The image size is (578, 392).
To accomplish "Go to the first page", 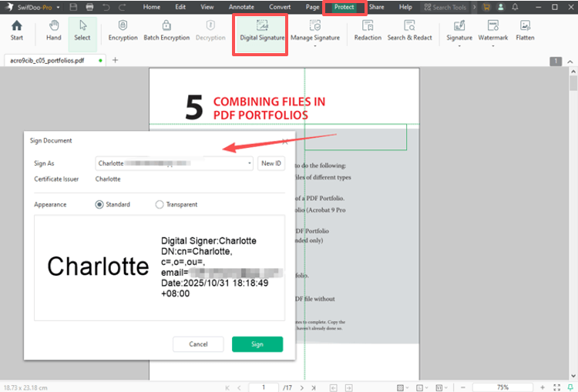I will pos(227,387).
